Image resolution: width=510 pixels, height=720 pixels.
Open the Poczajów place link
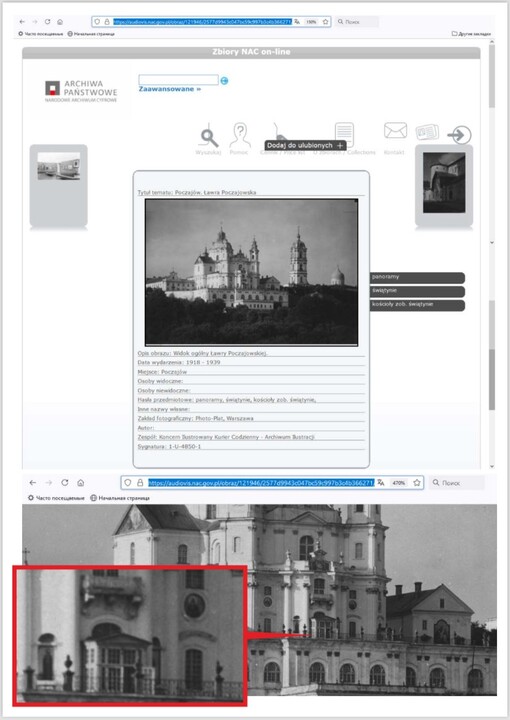point(174,372)
